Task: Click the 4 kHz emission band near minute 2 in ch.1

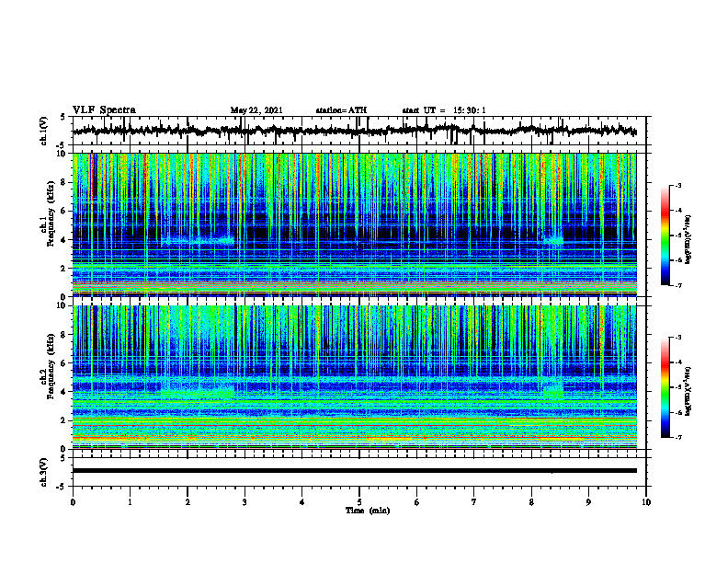Action: [199, 241]
